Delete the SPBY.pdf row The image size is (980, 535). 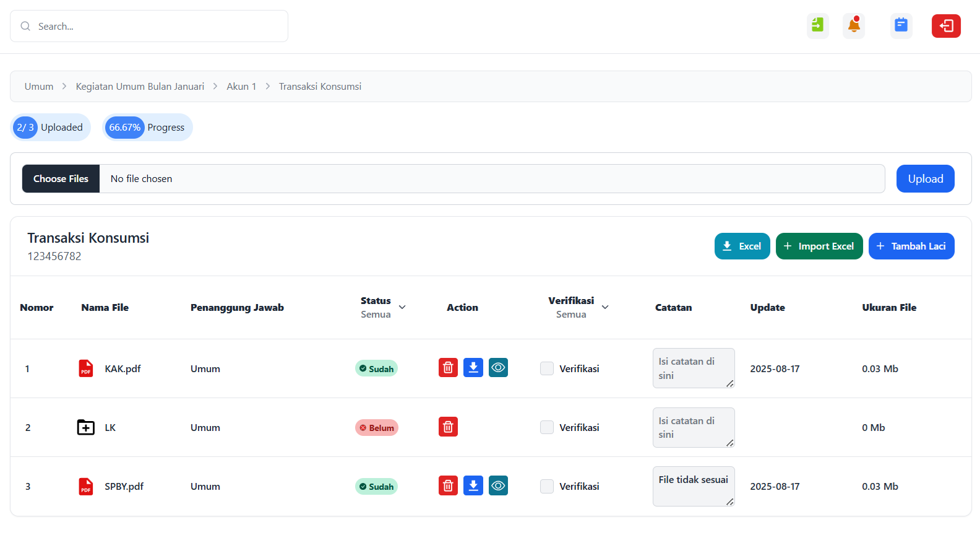(x=448, y=485)
